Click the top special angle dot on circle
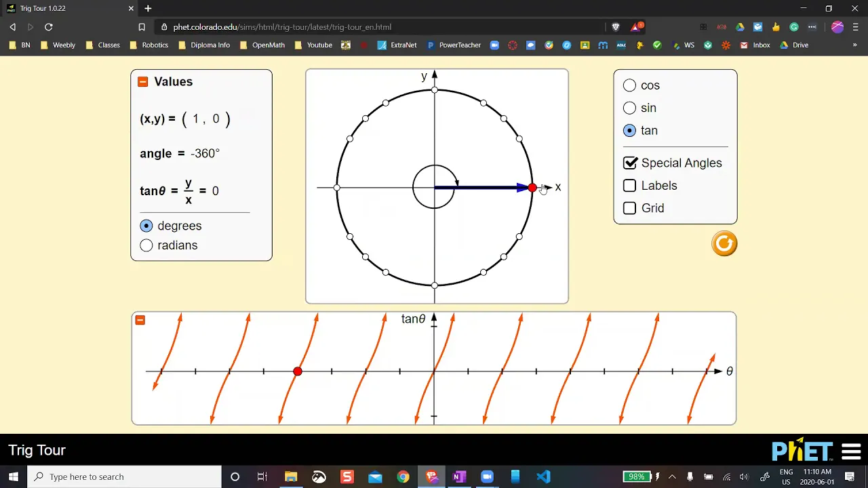 435,89
